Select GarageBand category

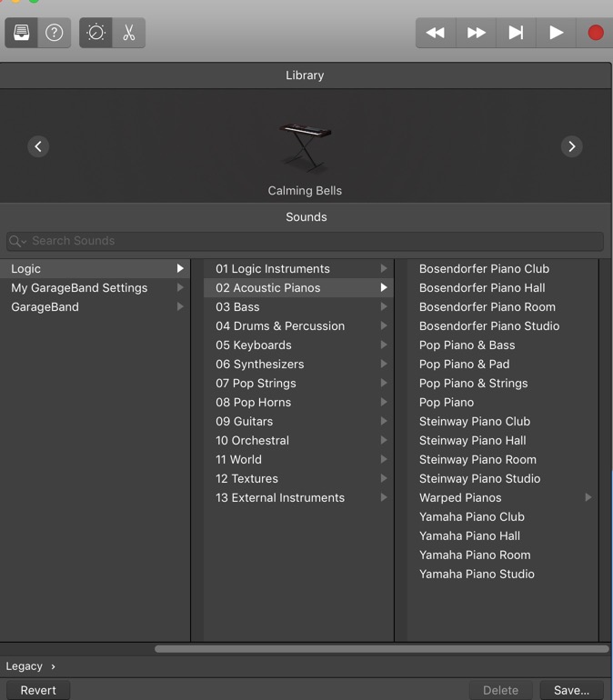(95, 307)
